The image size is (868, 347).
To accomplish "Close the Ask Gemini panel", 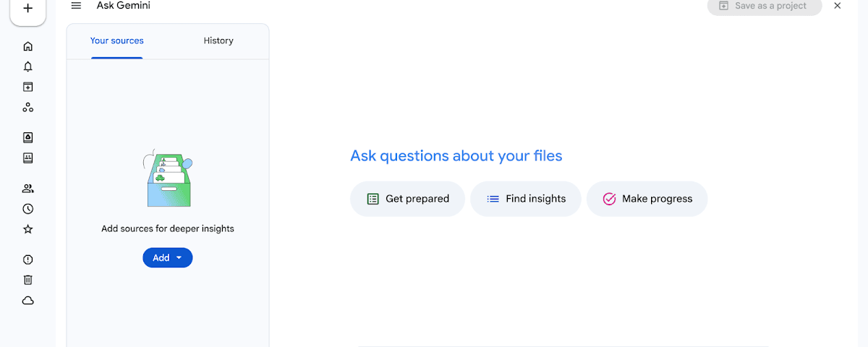I will pos(838,6).
